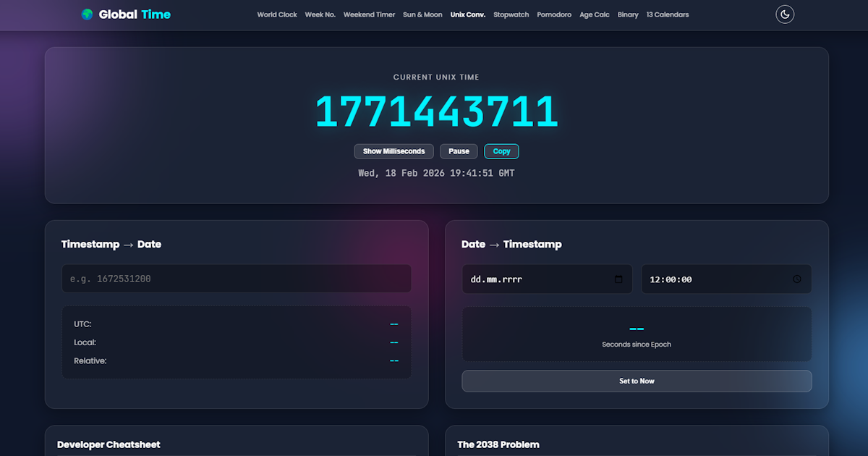868x456 pixels.
Task: Click the Global Time site title
Action: click(x=135, y=14)
